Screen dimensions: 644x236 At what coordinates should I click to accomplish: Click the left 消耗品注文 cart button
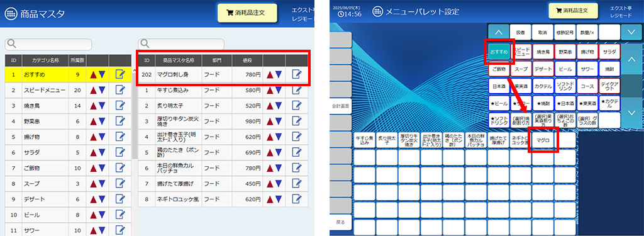[247, 13]
